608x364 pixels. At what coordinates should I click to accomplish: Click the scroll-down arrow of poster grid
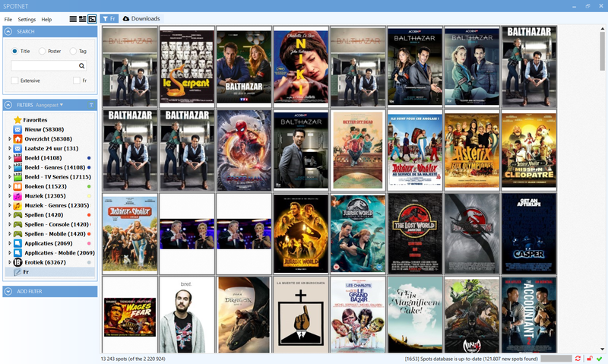pyautogui.click(x=602, y=349)
